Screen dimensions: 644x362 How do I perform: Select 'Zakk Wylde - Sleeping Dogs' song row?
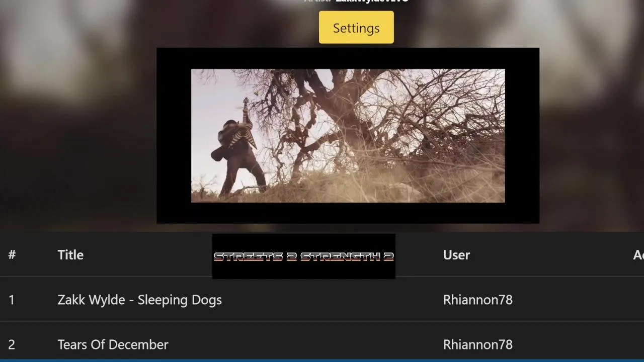pyautogui.click(x=322, y=300)
